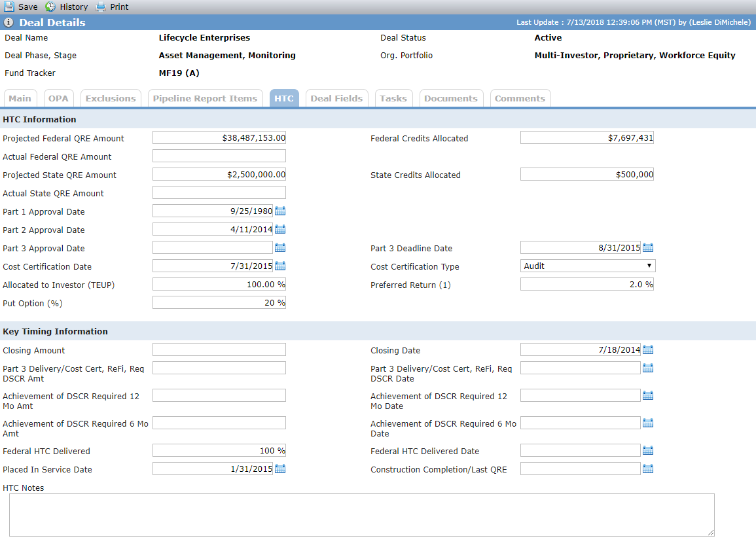
Task: Click the Closing Amount field
Action: [219, 350]
